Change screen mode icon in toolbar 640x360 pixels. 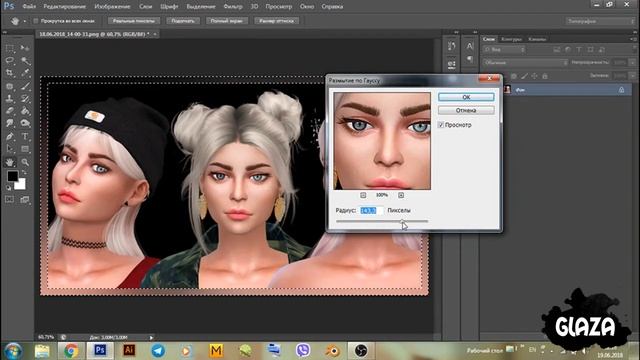(x=25, y=199)
